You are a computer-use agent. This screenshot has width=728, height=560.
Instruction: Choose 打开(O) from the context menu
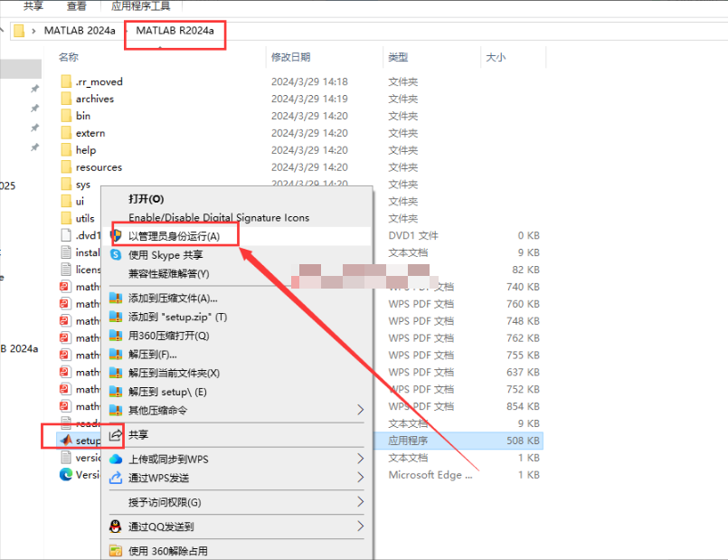pos(147,199)
